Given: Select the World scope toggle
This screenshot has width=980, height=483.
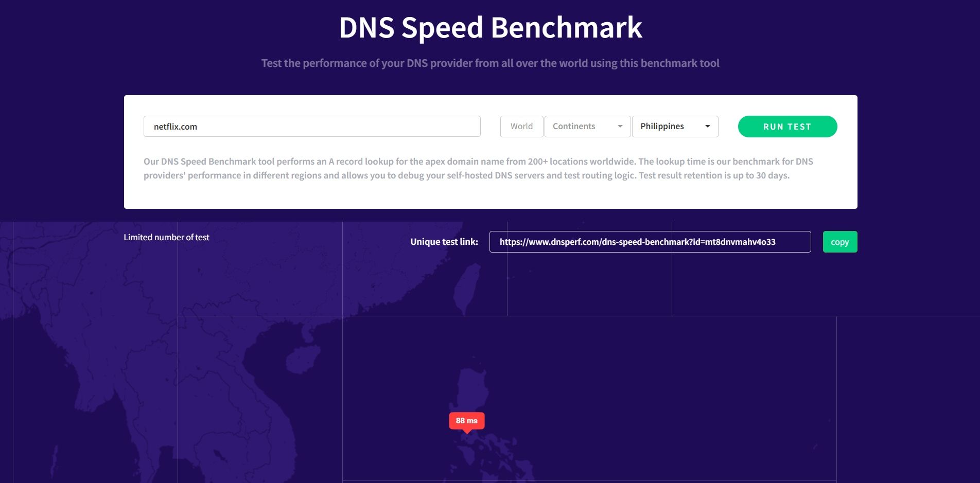Looking at the screenshot, I should coord(521,127).
